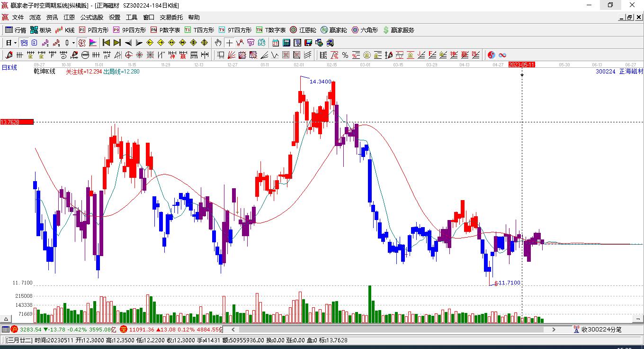Screen dimensions: 644x349
Task: Open the P数字表 table
Action: 165,30
